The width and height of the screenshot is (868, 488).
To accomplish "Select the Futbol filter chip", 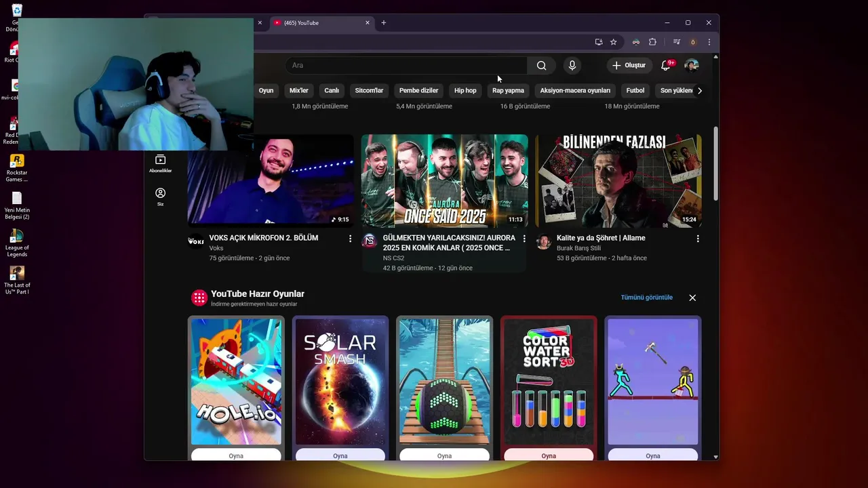I will click(x=635, y=90).
